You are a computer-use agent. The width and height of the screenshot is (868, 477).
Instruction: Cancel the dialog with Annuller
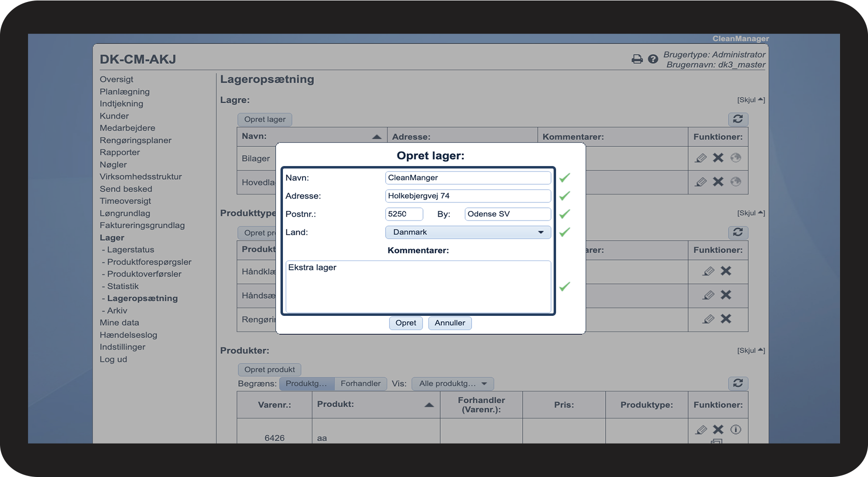(449, 323)
